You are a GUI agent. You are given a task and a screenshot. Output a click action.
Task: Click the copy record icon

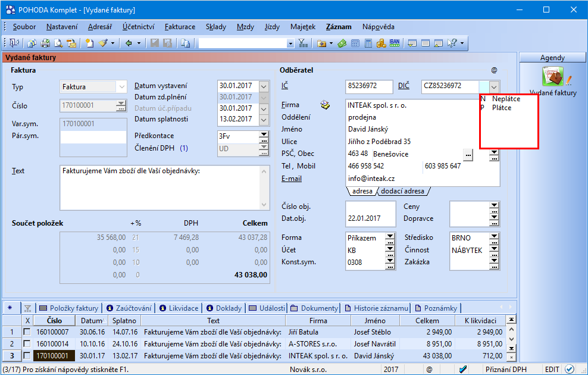click(x=185, y=43)
